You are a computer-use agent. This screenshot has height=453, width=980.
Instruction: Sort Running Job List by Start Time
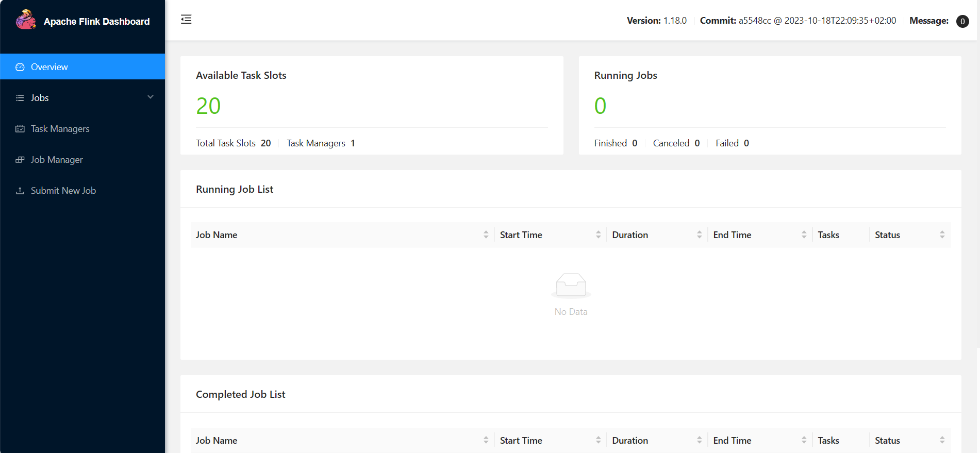pos(598,235)
